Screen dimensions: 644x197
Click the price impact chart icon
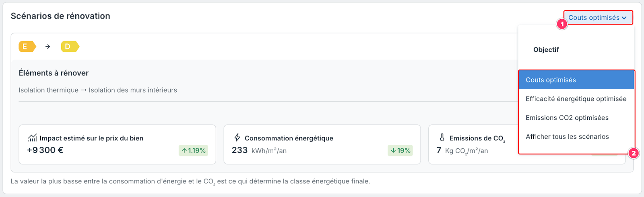click(x=32, y=138)
